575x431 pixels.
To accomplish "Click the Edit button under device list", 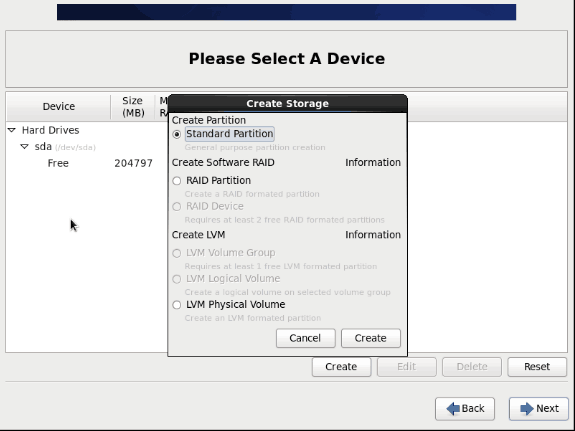I will point(407,367).
